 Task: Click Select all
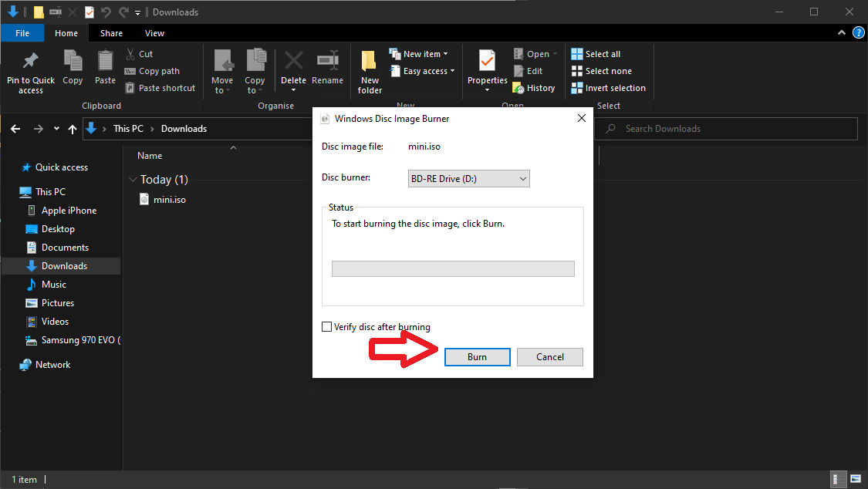[596, 54]
